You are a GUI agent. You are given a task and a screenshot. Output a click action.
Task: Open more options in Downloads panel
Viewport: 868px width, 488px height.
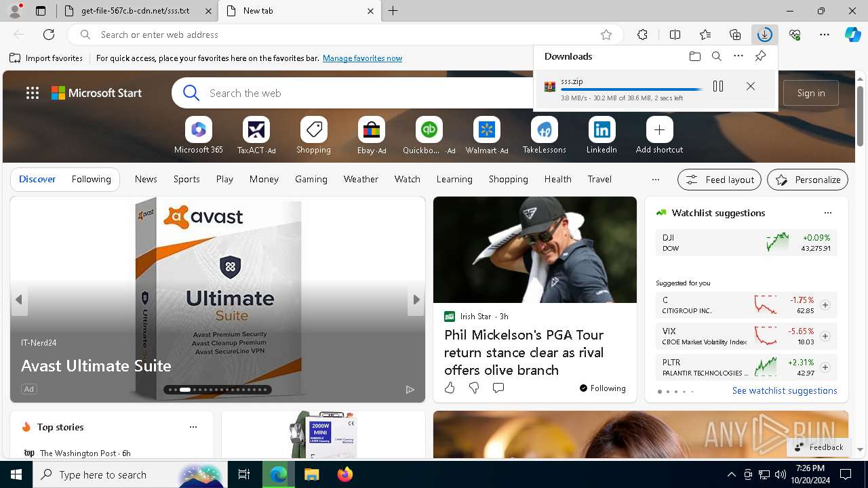pyautogui.click(x=738, y=56)
